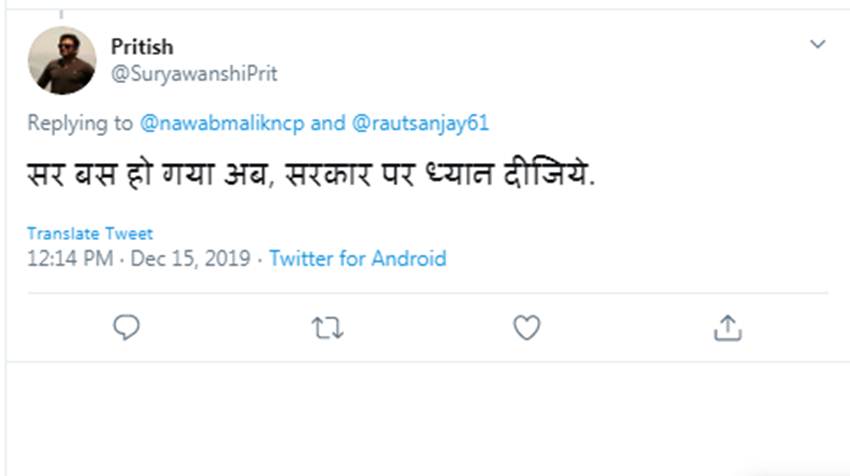Image resolution: width=850 pixels, height=476 pixels.
Task: Click Translate Tweet
Action: pos(90,234)
